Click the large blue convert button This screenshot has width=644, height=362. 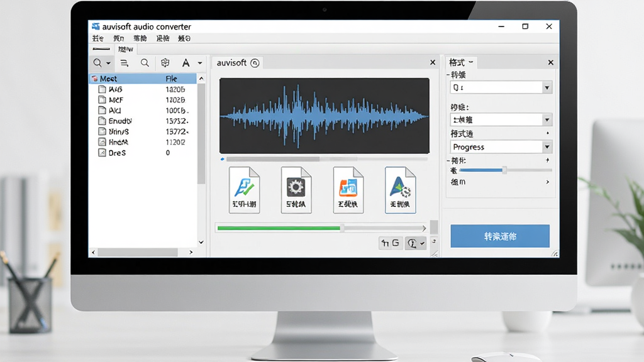[x=500, y=236]
